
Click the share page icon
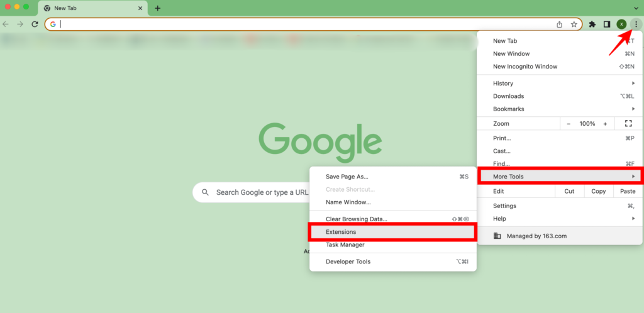559,25
